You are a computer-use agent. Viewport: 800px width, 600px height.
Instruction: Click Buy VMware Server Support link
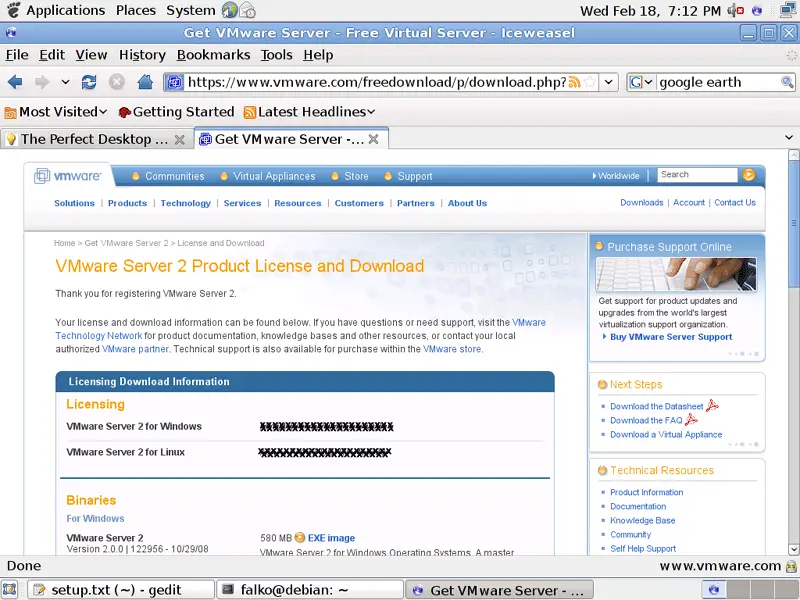[671, 337]
